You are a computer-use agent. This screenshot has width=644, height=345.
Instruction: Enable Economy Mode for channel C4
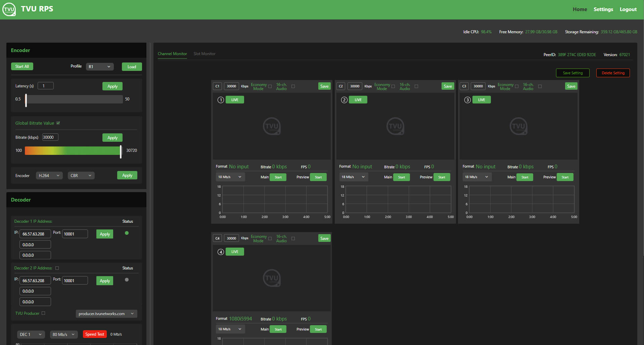click(x=270, y=239)
